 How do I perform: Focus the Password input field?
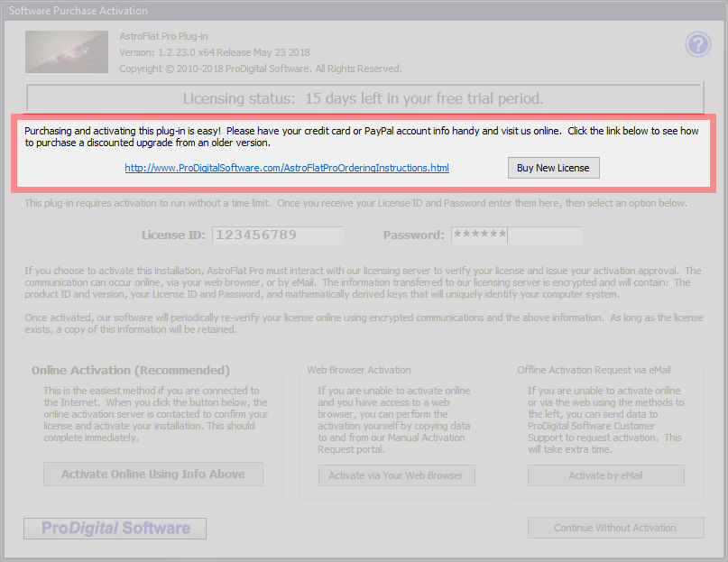click(517, 235)
